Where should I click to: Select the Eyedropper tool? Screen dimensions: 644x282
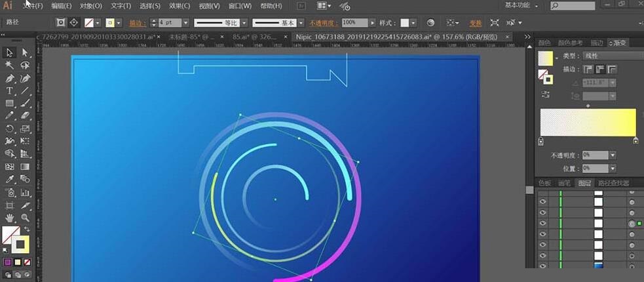pyautogui.click(x=9, y=179)
